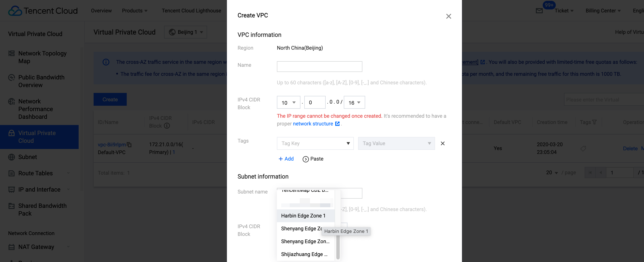Click the IPv4 CIDR Block info icon
The height and width of the screenshot is (262, 644).
167,126
